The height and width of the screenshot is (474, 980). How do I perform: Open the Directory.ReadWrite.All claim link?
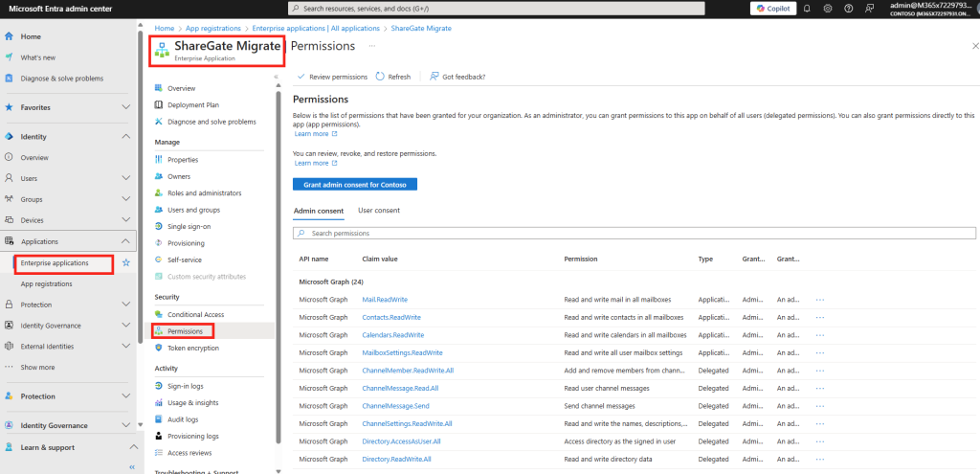(x=396, y=459)
